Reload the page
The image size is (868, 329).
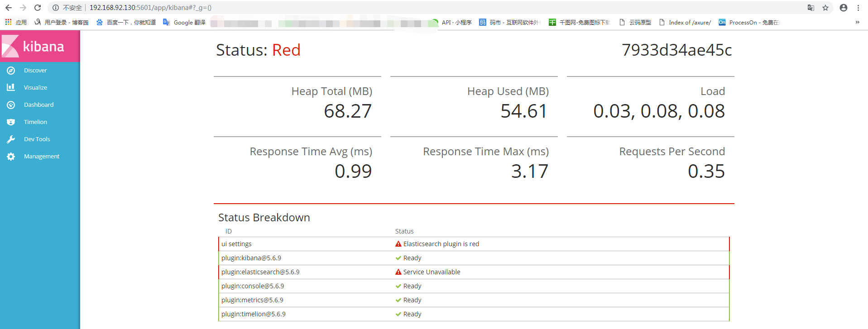point(38,8)
